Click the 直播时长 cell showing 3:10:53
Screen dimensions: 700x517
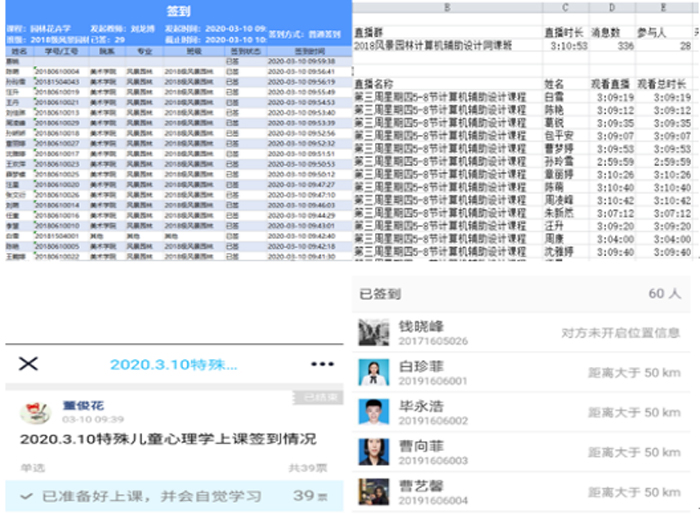(565, 46)
